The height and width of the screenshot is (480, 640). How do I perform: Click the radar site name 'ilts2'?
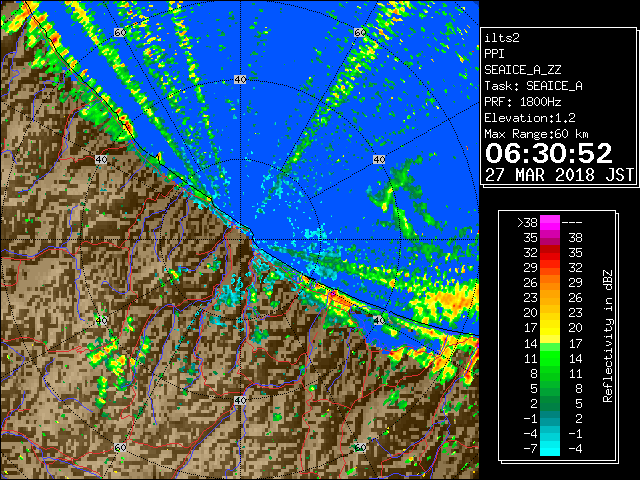502,38
